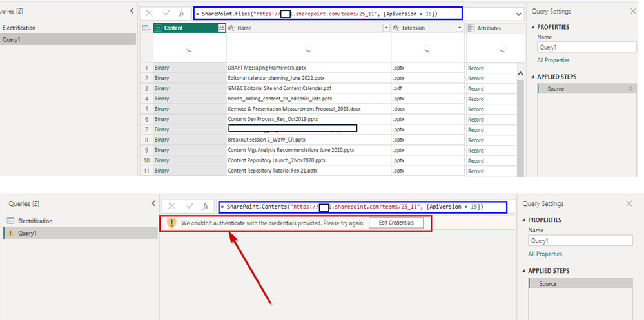The image size is (644, 320).
Task: Click fx icon in upper formula bar
Action: pos(181,14)
